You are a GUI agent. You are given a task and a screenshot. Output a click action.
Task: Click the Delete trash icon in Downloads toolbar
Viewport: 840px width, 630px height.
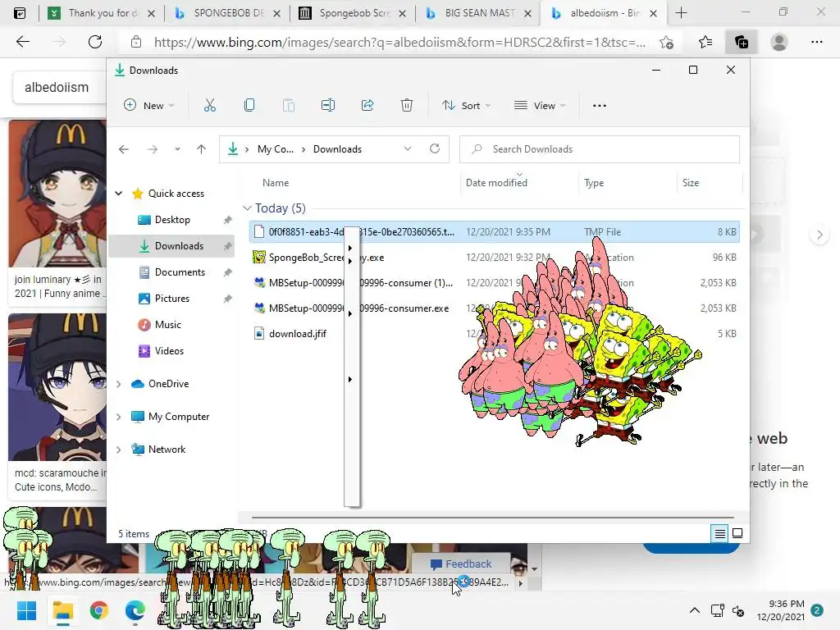407,106
